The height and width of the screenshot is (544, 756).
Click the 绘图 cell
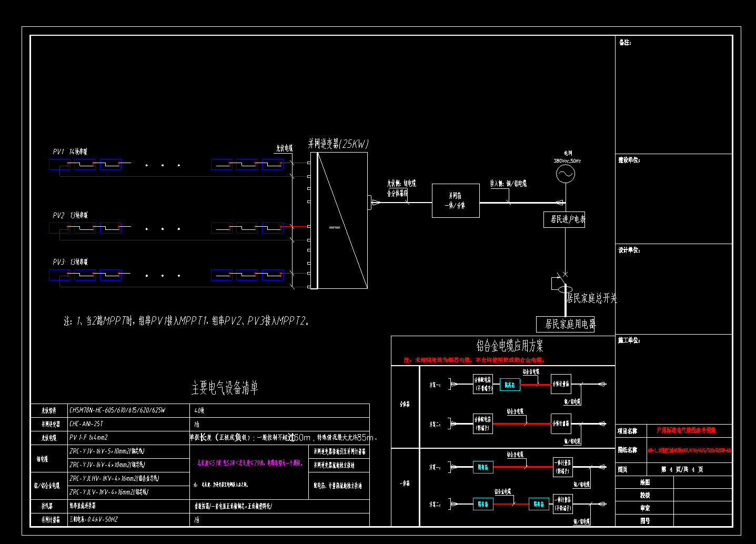click(645, 482)
